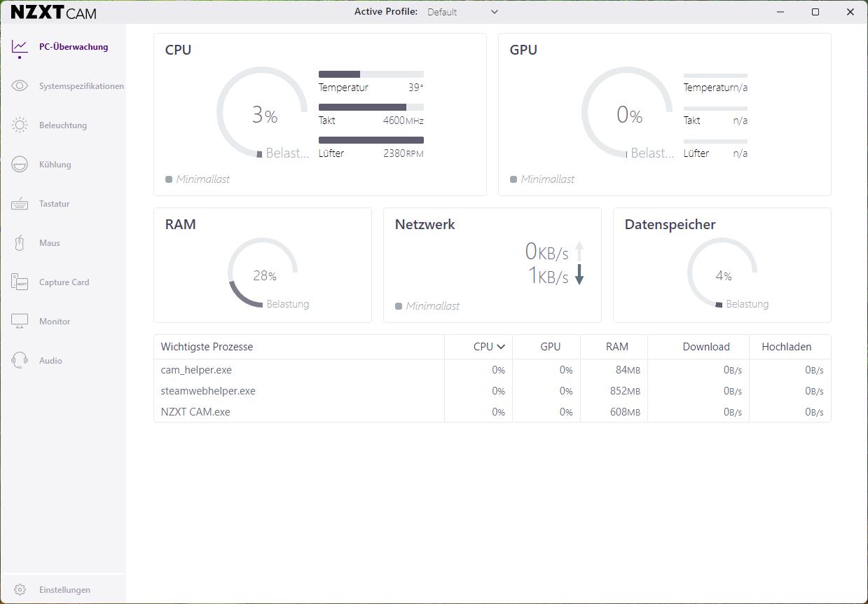This screenshot has width=868, height=604.
Task: Click the Hochladen column header
Action: (x=786, y=347)
